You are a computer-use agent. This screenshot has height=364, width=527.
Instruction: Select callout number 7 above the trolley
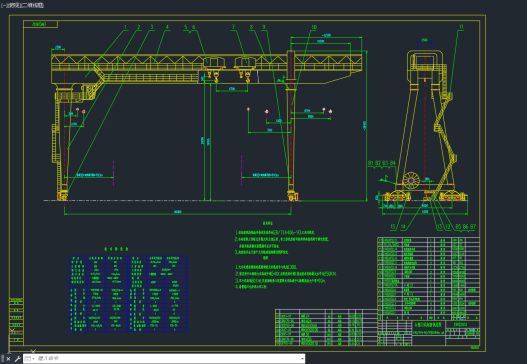233,27
